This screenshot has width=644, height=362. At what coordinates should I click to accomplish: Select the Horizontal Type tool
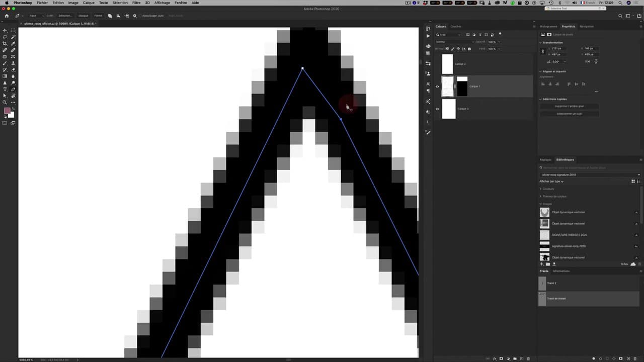click(5, 89)
